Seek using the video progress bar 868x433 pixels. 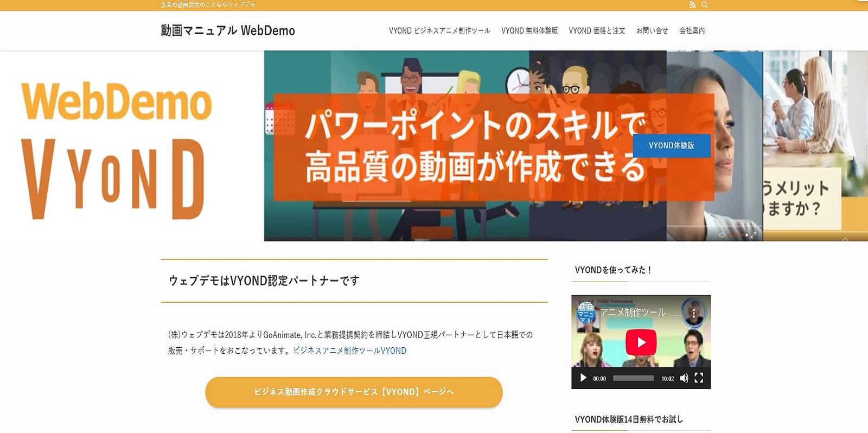(633, 378)
